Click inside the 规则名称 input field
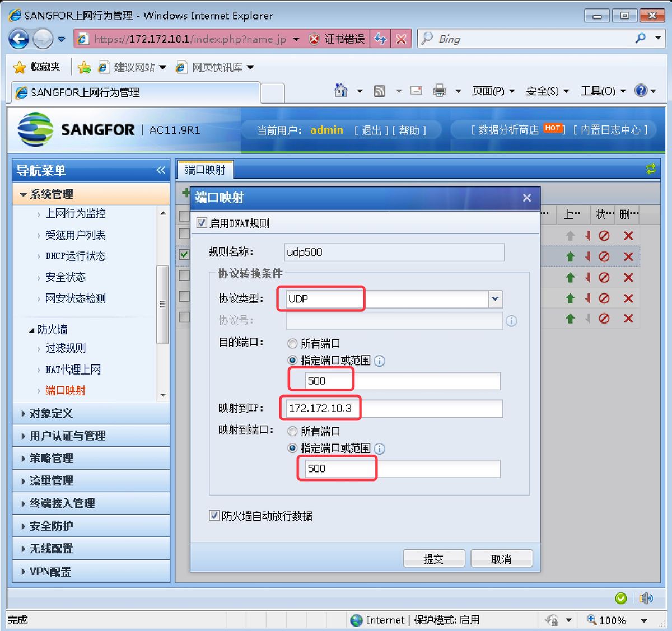Screen dimensions: 672x631 392,253
